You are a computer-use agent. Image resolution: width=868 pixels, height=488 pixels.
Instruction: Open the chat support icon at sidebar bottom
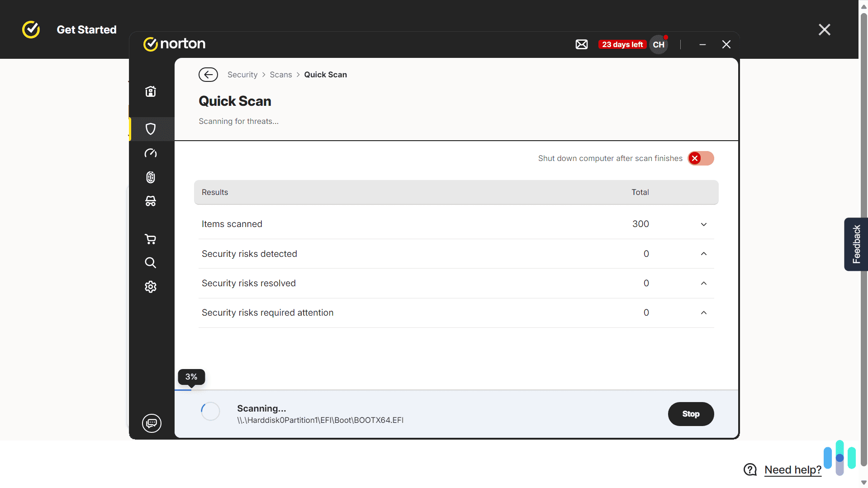(152, 423)
